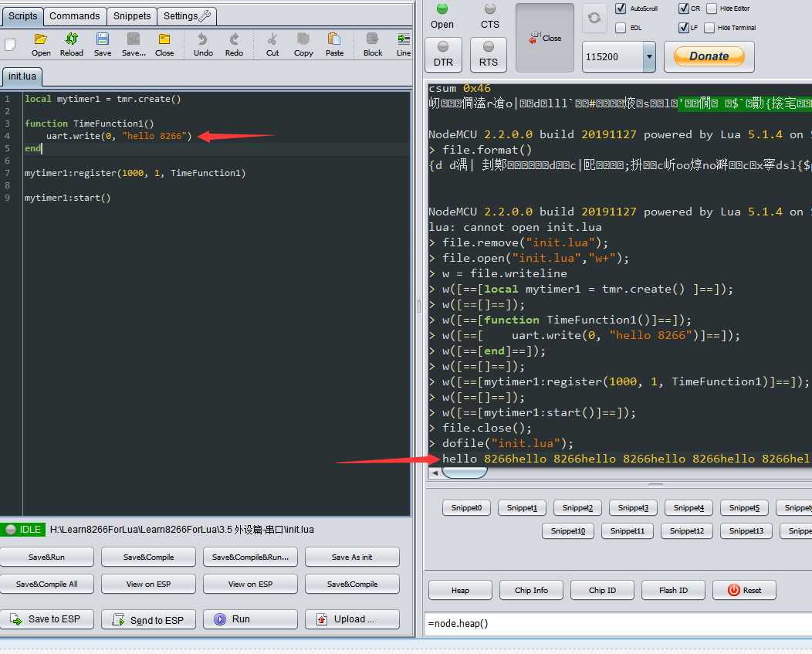
Task: Toggle the LF checkbox
Action: (684, 28)
